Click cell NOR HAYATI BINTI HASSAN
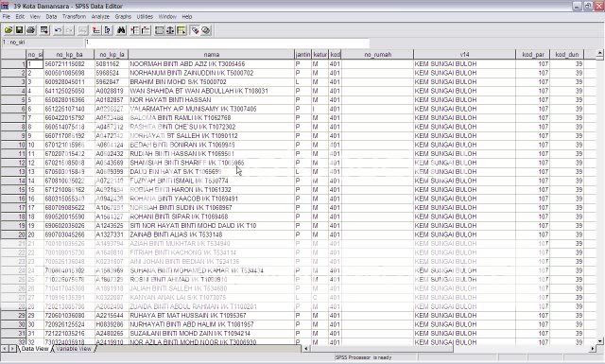Viewport: 605px width, 364px height. (212, 100)
